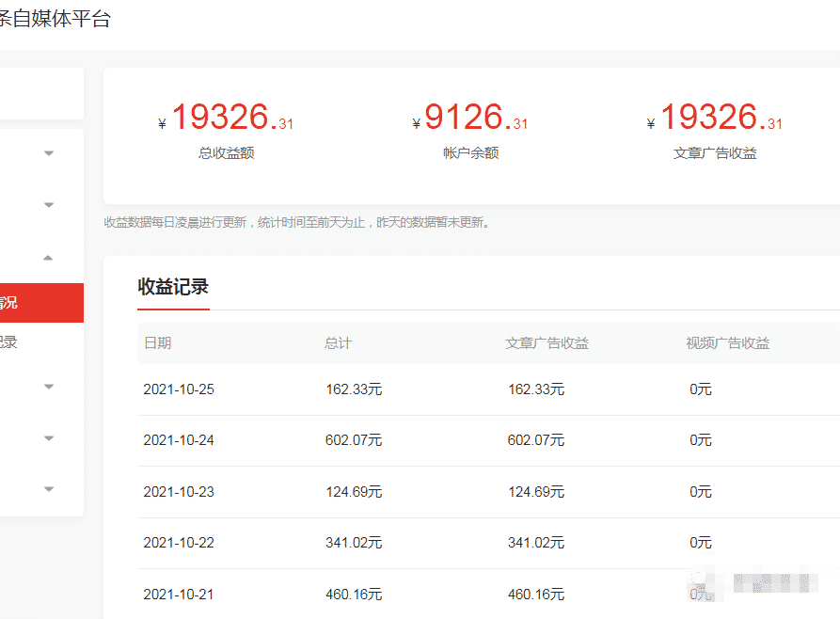
Task: Click the 460.16元 value in 总计 column
Action: tap(354, 594)
